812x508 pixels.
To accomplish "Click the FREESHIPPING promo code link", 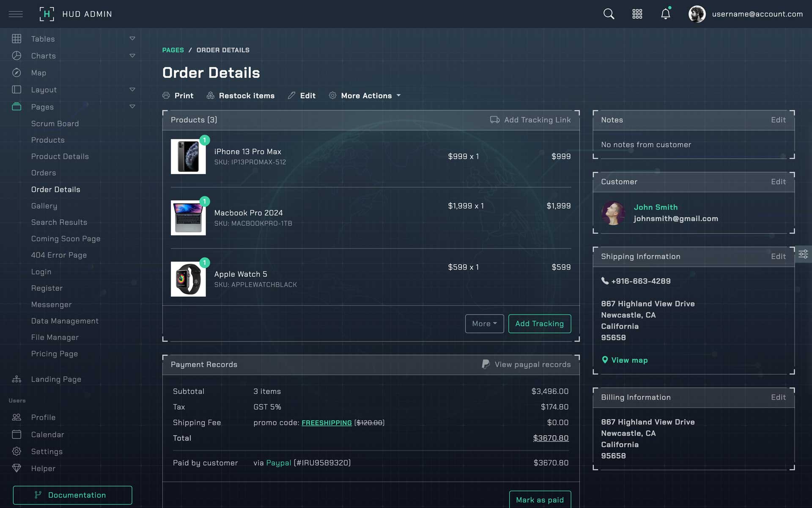I will (326, 422).
